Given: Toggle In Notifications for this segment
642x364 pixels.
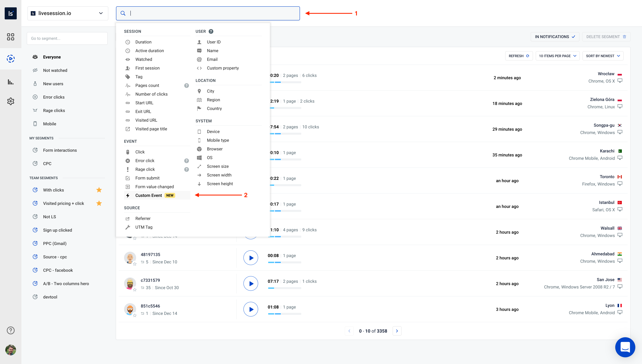Looking at the screenshot, I should 555,36.
